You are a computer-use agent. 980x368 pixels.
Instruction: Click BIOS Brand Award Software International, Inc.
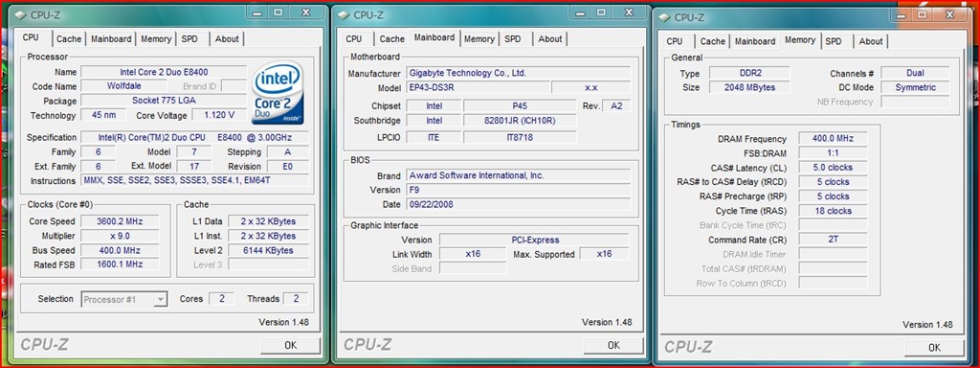coord(518,175)
